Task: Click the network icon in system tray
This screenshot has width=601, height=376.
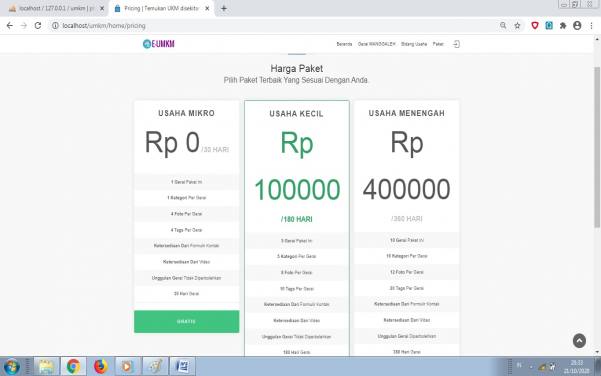Action: click(x=542, y=367)
